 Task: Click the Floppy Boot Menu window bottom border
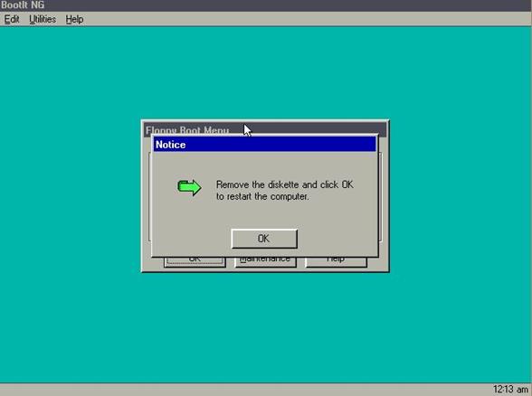(x=265, y=270)
